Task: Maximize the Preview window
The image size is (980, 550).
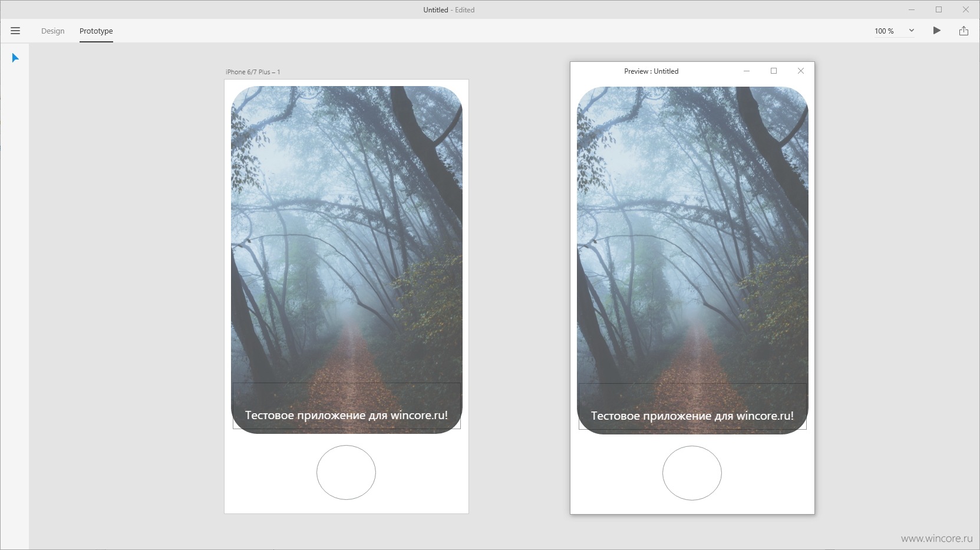Action: pyautogui.click(x=774, y=71)
